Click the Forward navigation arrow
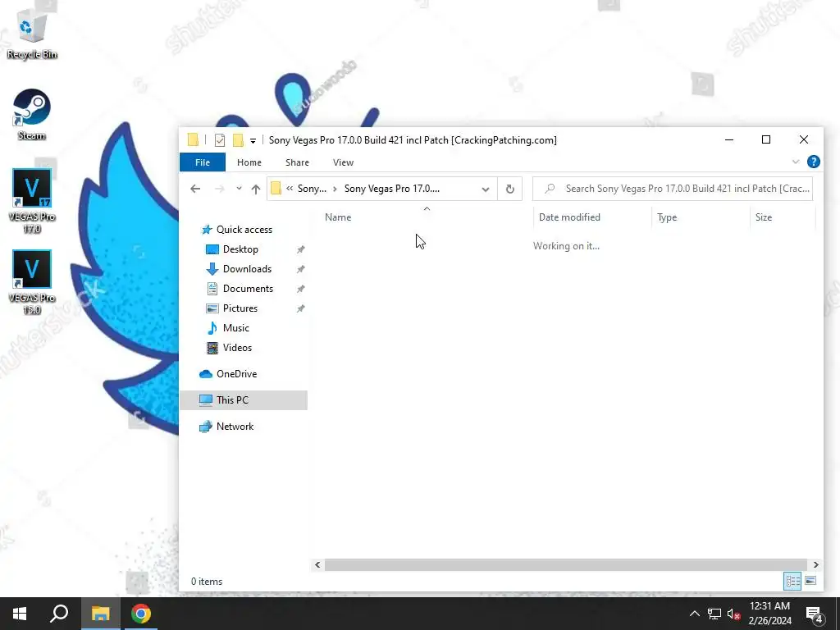The image size is (840, 630). [x=219, y=189]
